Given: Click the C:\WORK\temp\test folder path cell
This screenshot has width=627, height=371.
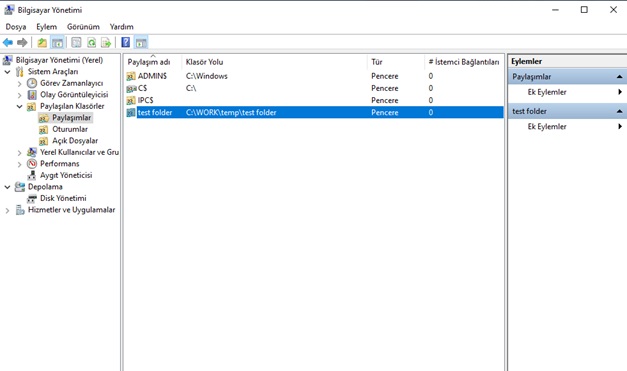Looking at the screenshot, I should tap(231, 112).
